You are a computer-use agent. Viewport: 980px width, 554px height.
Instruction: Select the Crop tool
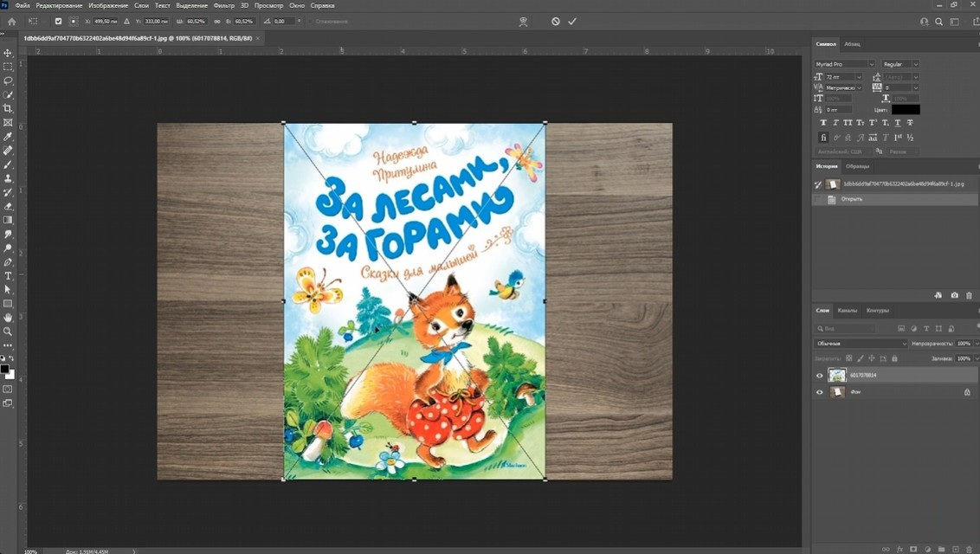point(8,109)
